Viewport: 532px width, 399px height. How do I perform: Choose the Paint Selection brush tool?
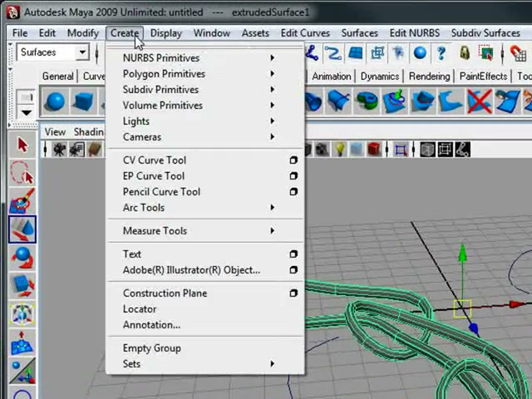pos(22,200)
